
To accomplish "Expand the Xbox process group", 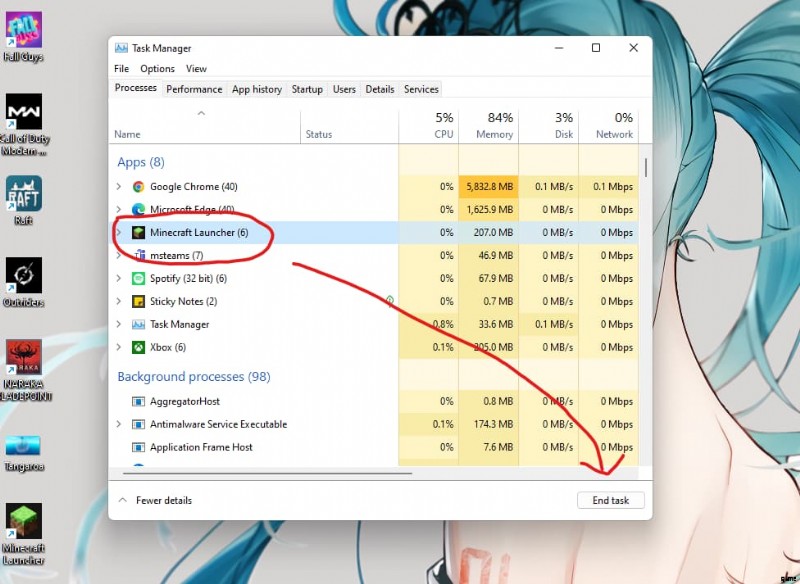I will click(119, 348).
